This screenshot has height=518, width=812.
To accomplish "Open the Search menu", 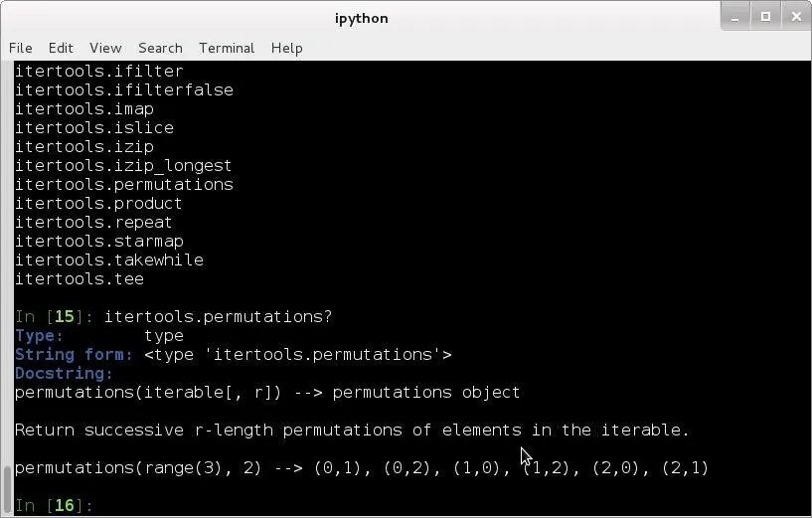I will [160, 48].
